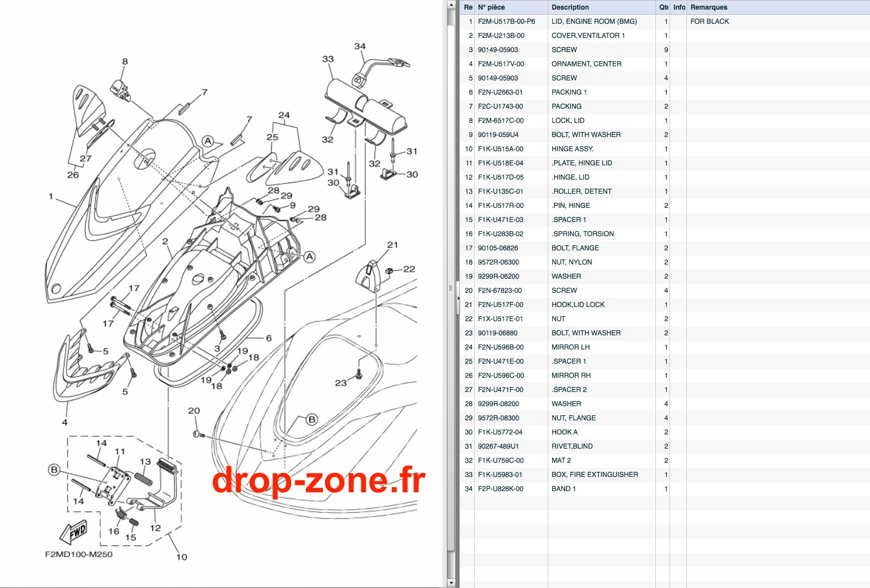Click the 'LOCK, LID' description
The width and height of the screenshot is (870, 588).
(x=568, y=121)
